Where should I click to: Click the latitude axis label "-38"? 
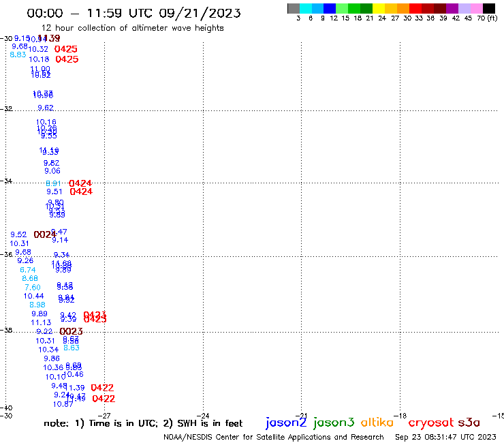[7, 330]
